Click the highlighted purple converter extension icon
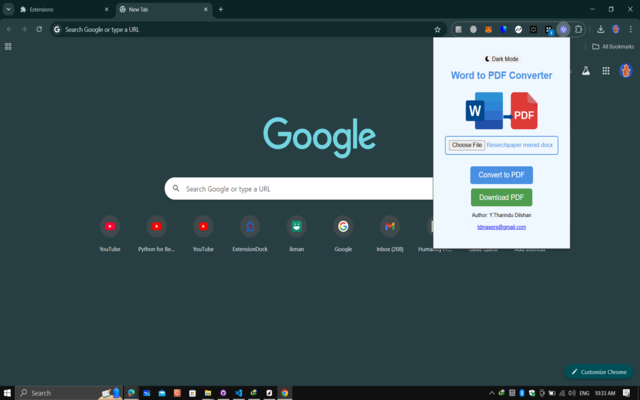 [x=563, y=29]
